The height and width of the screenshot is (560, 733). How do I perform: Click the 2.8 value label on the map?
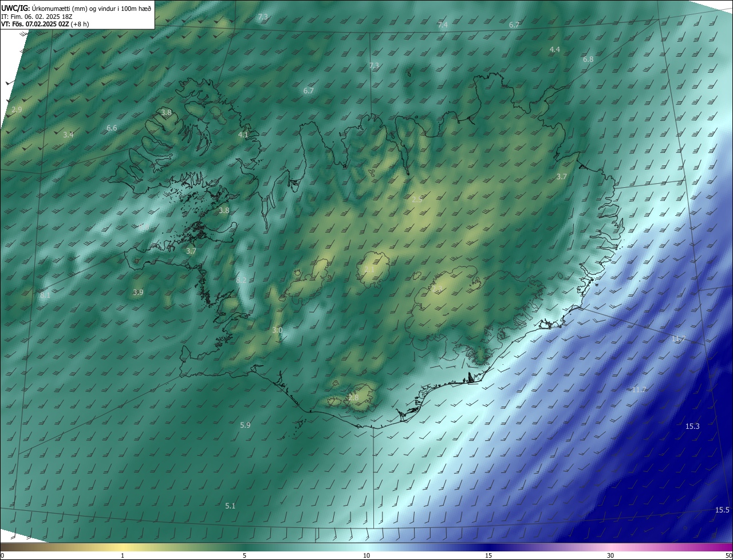(353, 397)
